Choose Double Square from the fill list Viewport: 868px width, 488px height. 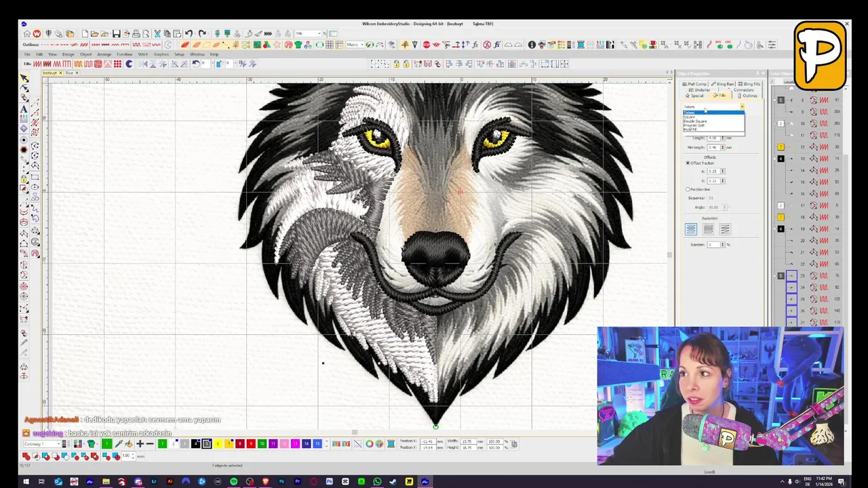tap(713, 121)
